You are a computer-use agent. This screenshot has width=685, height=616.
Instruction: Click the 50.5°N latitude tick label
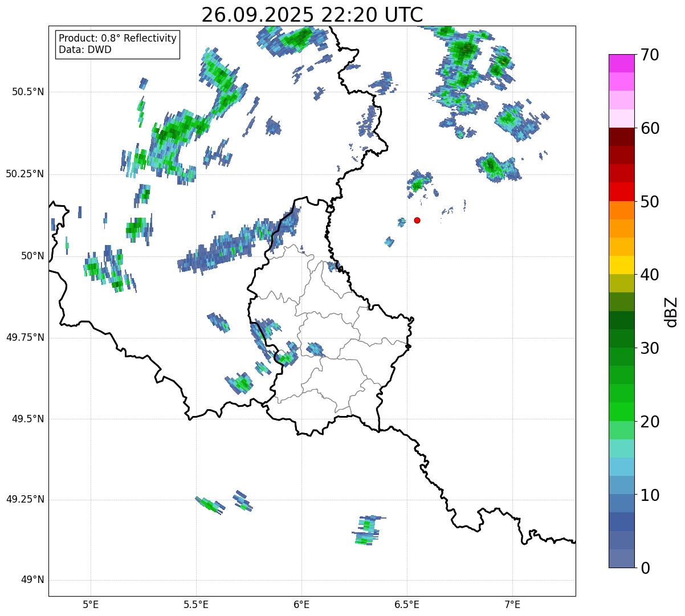(x=25, y=92)
